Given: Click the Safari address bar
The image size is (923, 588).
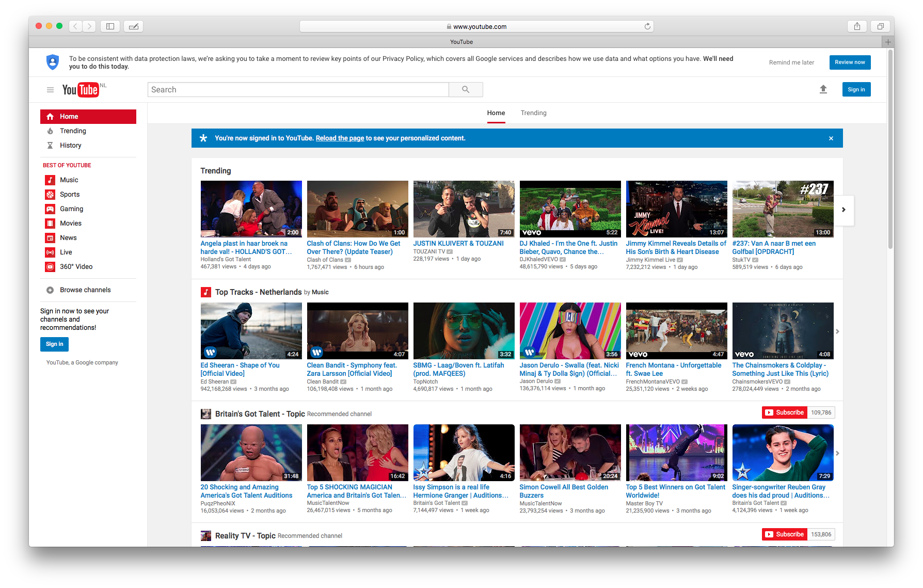Looking at the screenshot, I should 476,26.
